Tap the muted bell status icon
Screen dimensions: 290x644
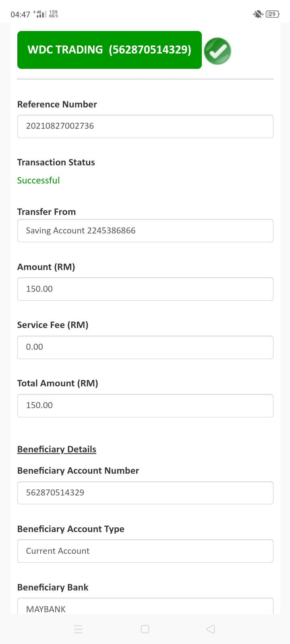pos(258,14)
